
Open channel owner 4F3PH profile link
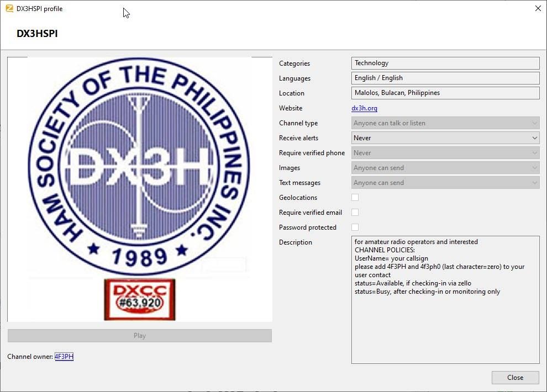[64, 357]
